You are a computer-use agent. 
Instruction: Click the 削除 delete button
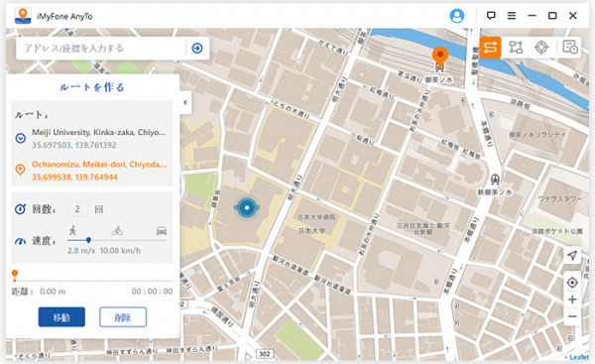click(x=123, y=317)
